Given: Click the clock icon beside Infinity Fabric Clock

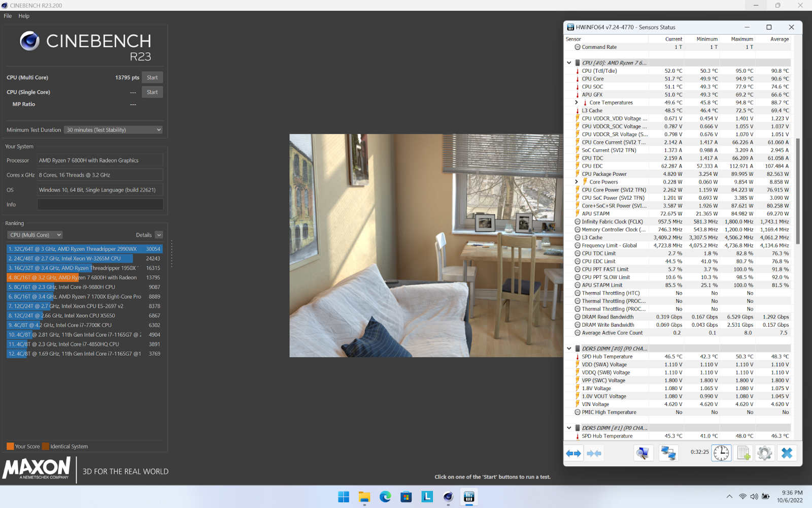Looking at the screenshot, I should pyautogui.click(x=578, y=222).
